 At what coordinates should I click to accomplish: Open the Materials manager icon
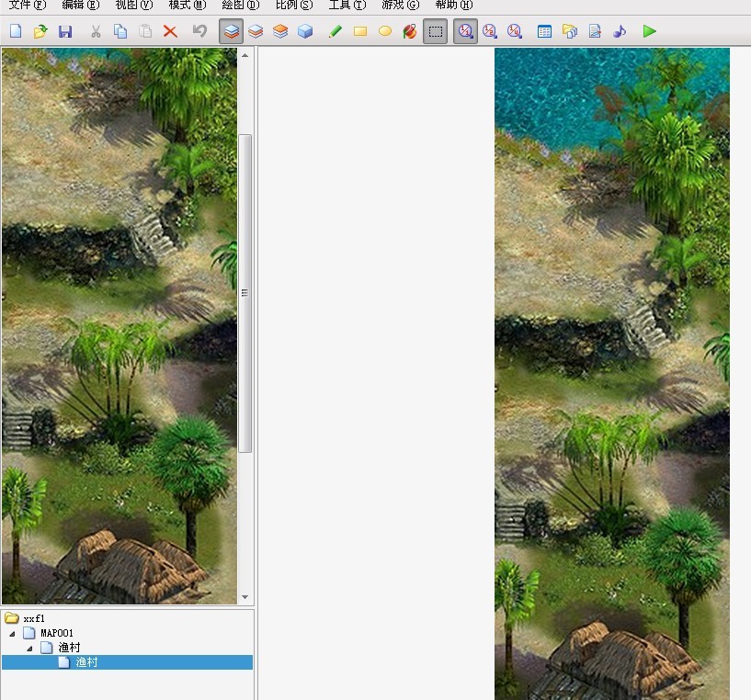click(570, 31)
